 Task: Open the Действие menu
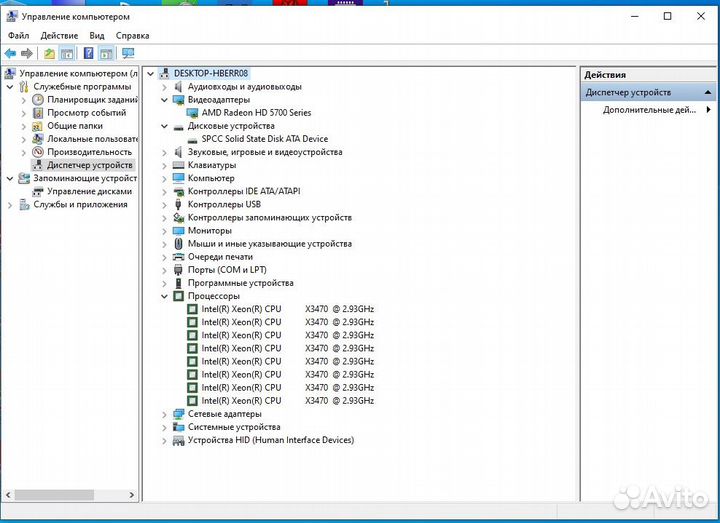coord(59,35)
